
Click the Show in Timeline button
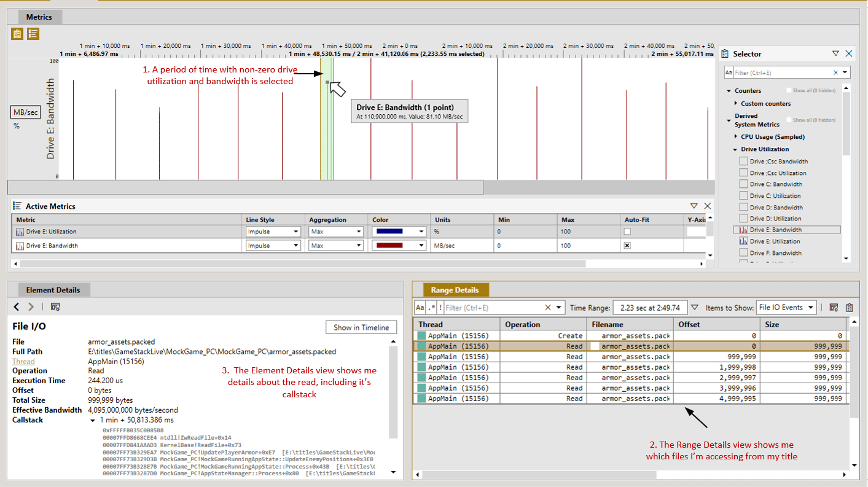coord(361,327)
